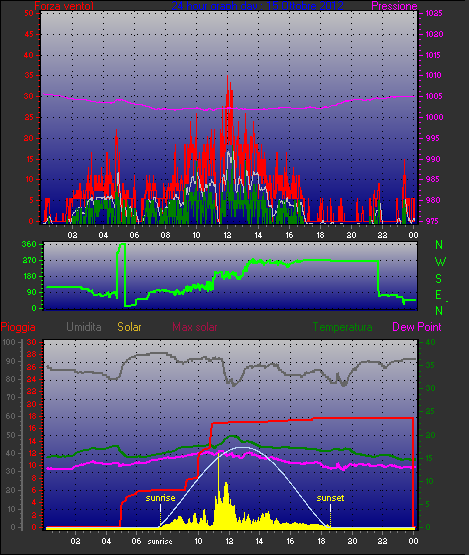
Task: Click the 14 hour label under the solar chart
Action: click(x=259, y=541)
